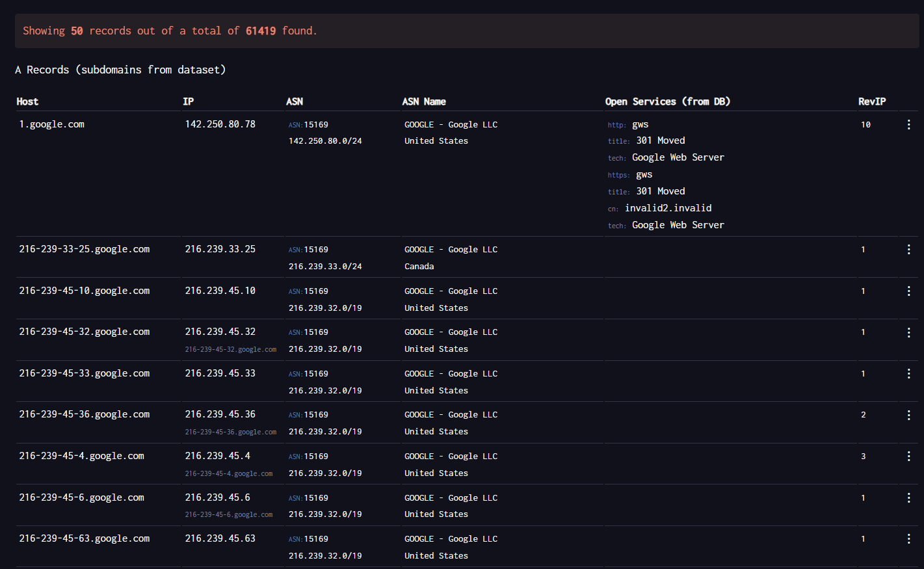This screenshot has width=924, height=569.
Task: Open the three-dot menu for 216-239-45-36.google.com
Action: click(908, 415)
